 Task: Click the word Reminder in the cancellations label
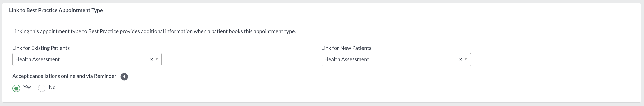coord(105,76)
